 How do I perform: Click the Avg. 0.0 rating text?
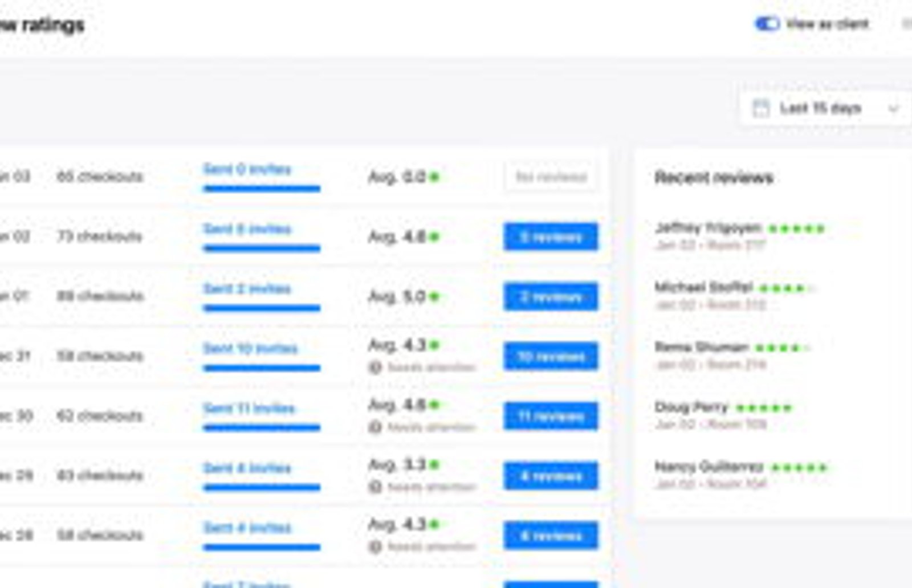(397, 177)
